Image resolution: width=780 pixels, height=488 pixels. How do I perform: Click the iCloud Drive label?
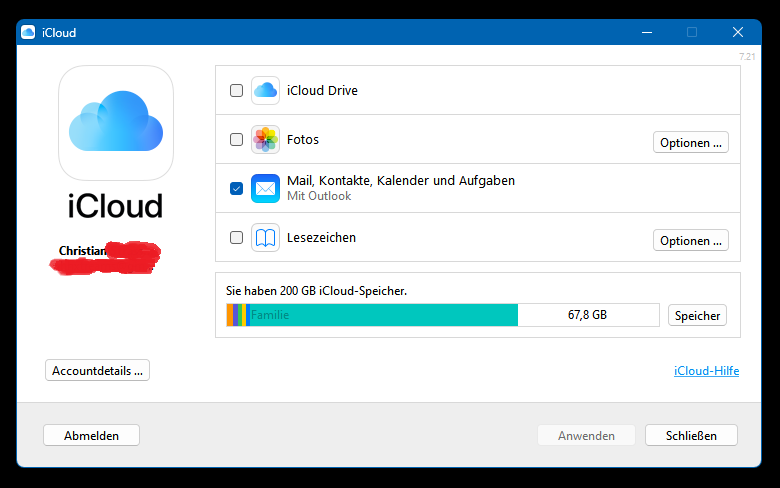click(x=322, y=91)
